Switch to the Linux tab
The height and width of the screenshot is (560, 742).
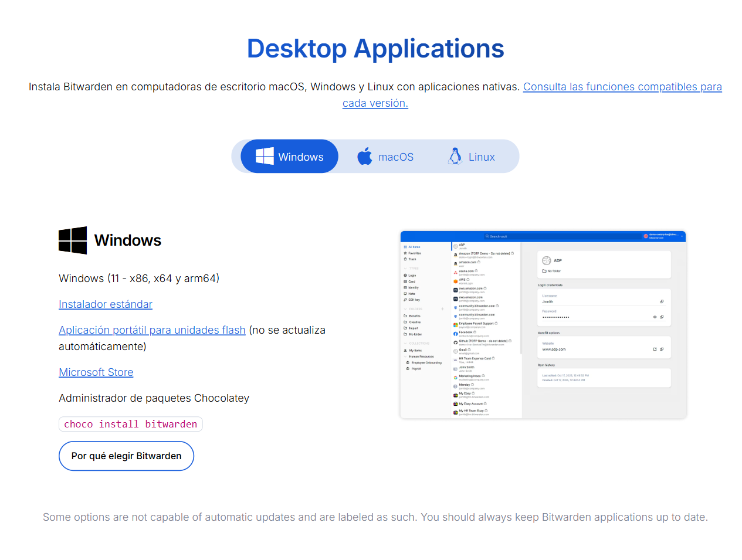point(472,157)
